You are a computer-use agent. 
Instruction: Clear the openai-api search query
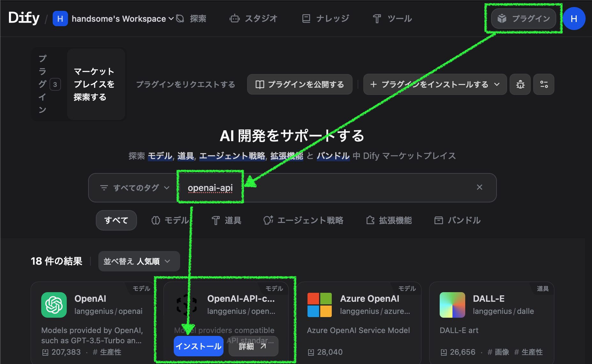479,187
